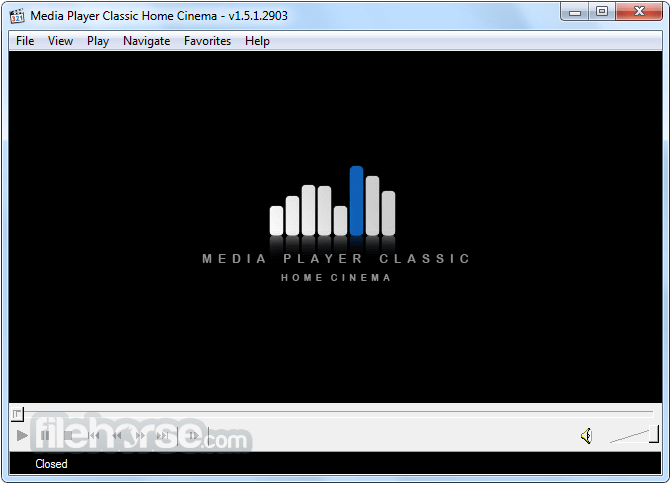Open the Navigate menu
671x484 pixels.
tap(146, 41)
